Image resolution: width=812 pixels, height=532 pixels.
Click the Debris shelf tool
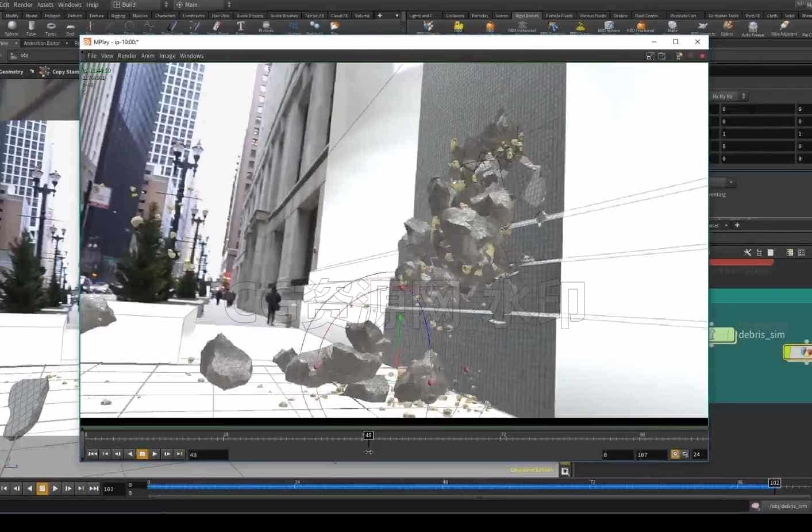pos(727,28)
